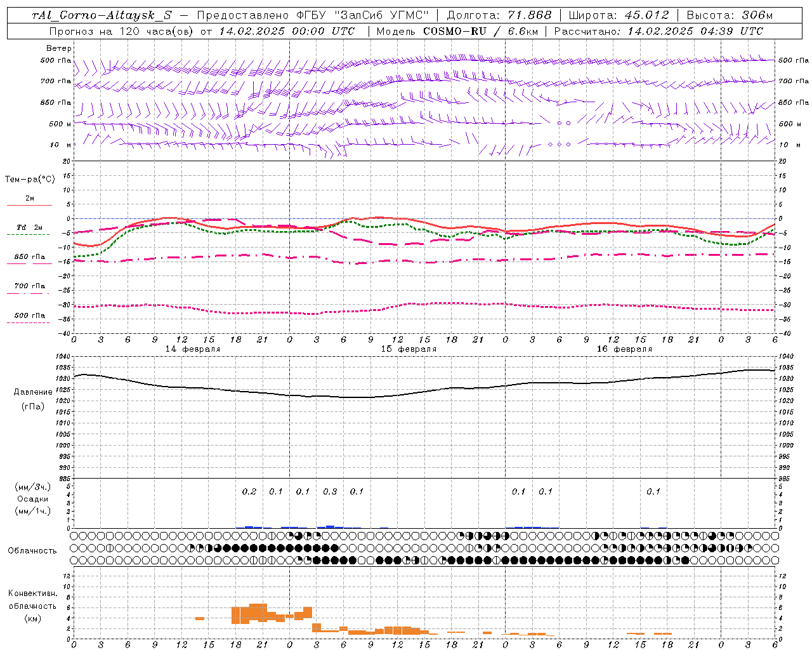Click the station name rAl_Gorno-Altaysk_S
812x650 pixels.
coord(101,15)
